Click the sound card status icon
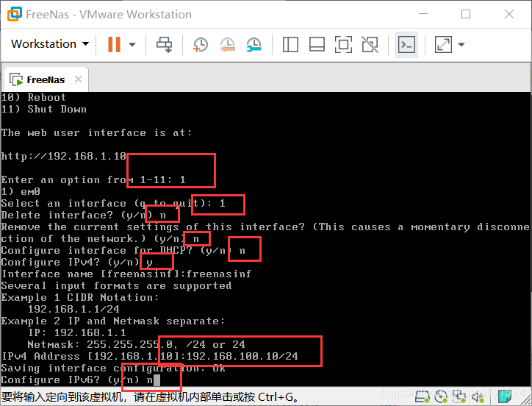This screenshot has height=406, width=532. (x=478, y=396)
